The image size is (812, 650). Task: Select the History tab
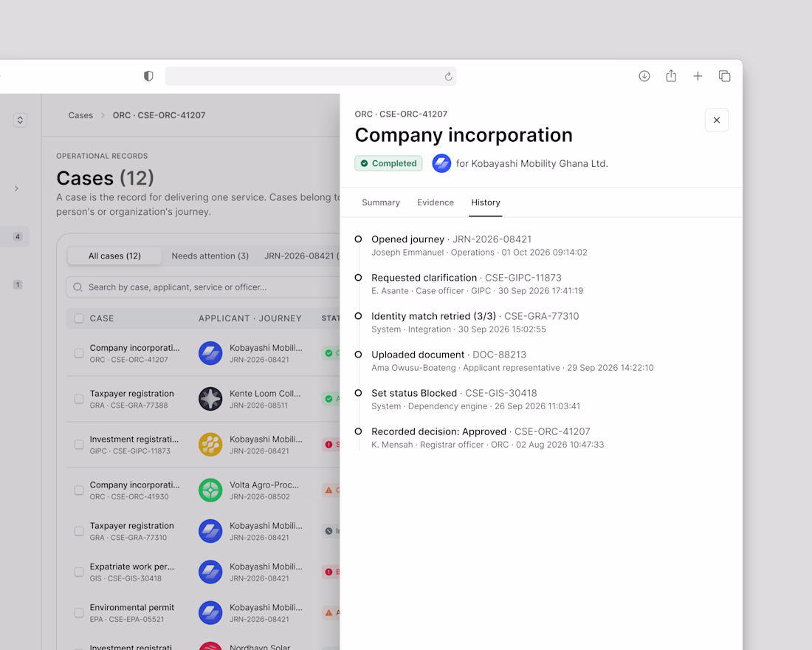click(x=486, y=202)
